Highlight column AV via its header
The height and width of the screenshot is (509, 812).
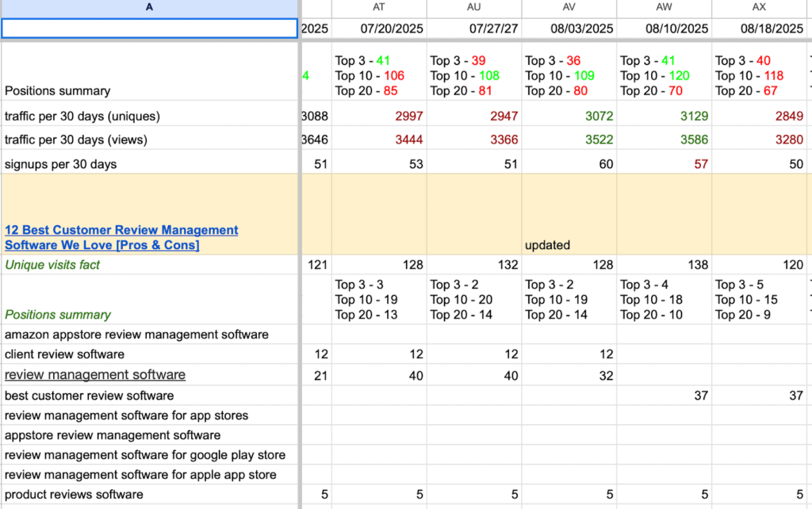569,7
